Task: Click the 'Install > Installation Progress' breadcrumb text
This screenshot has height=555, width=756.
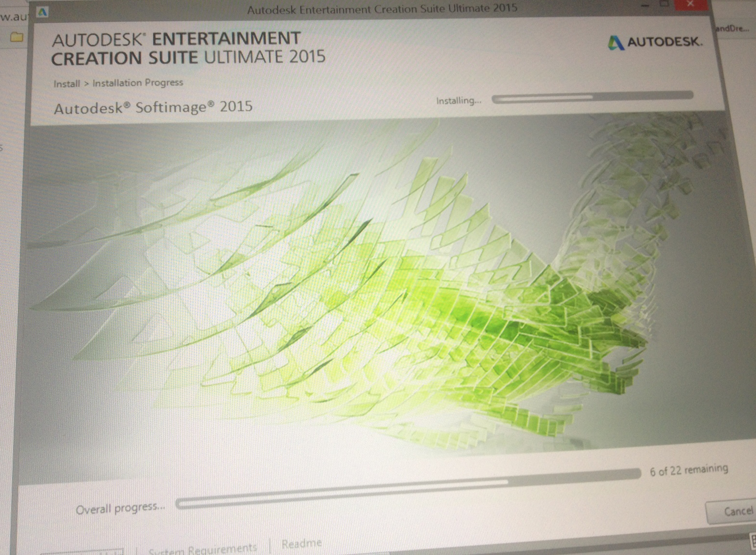Action: [x=118, y=83]
